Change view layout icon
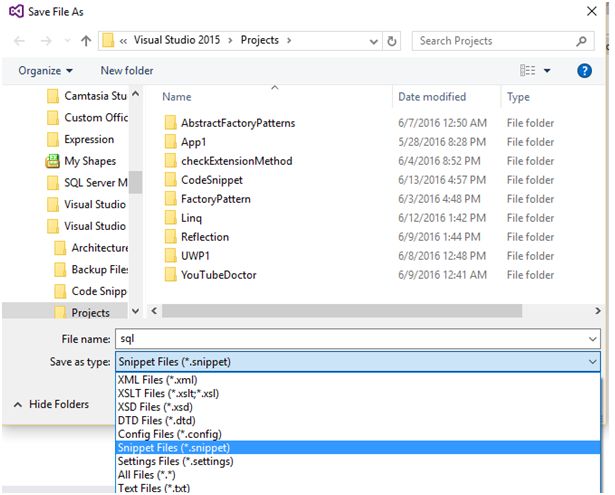The width and height of the screenshot is (615, 495). point(527,71)
